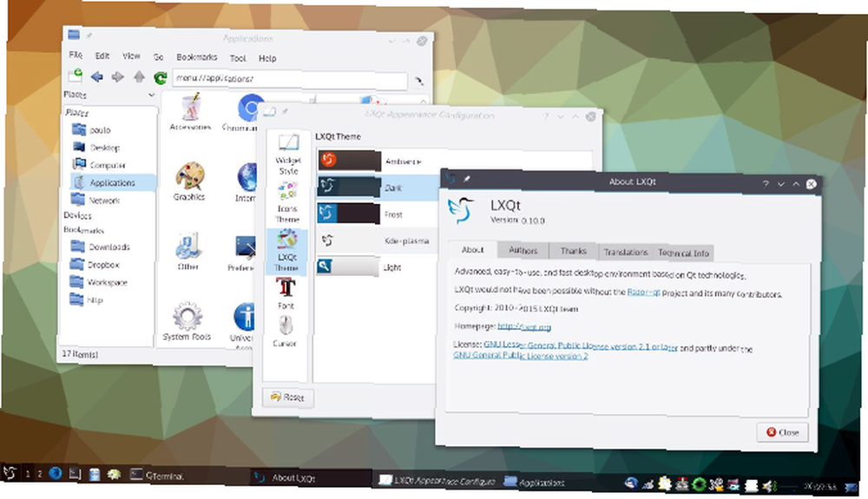
Task: Click the forward arrow in file manager toolbar
Action: pos(117,77)
